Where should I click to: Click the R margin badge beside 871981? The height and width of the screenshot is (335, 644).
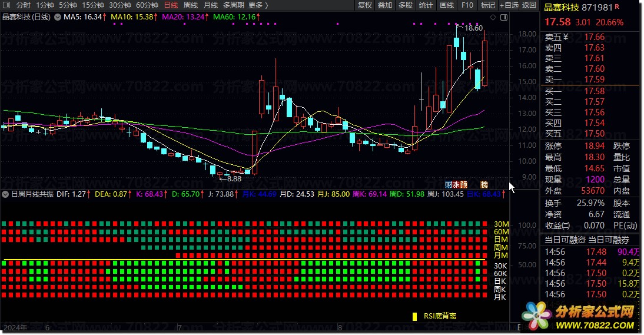point(617,6)
